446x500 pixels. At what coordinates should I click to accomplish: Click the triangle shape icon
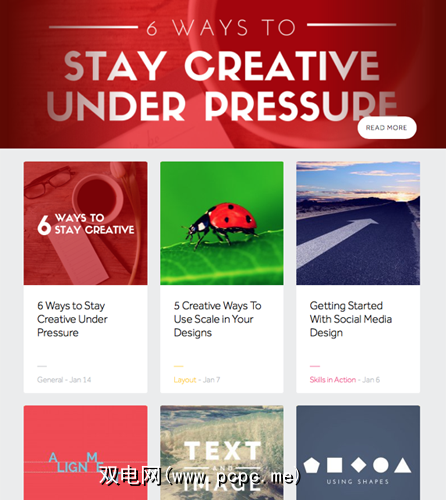(x=403, y=465)
